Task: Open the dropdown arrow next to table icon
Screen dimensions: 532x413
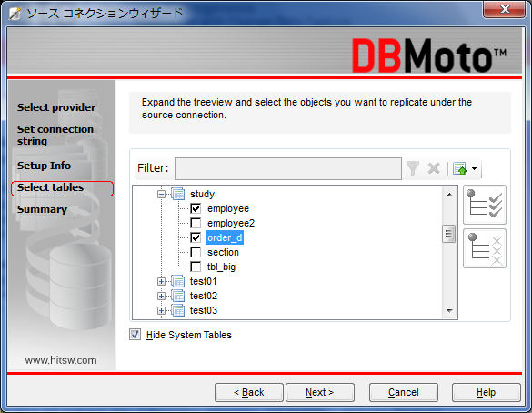Action: click(475, 168)
